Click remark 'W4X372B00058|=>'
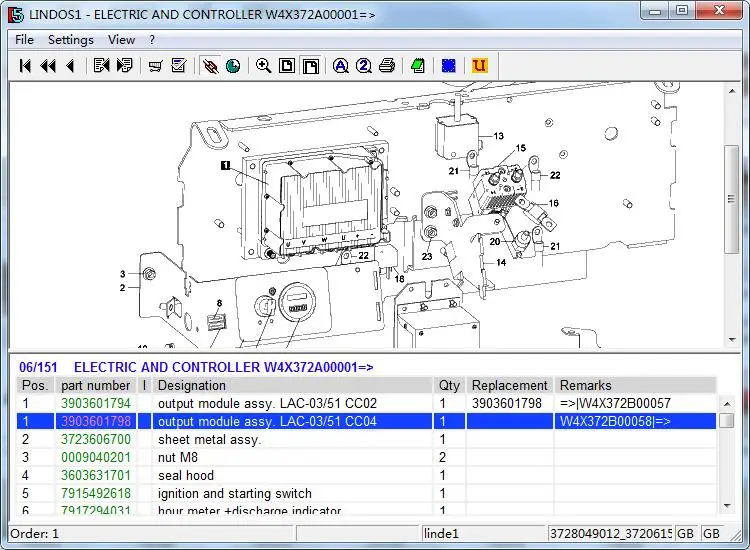This screenshot has width=750, height=550. tap(615, 421)
